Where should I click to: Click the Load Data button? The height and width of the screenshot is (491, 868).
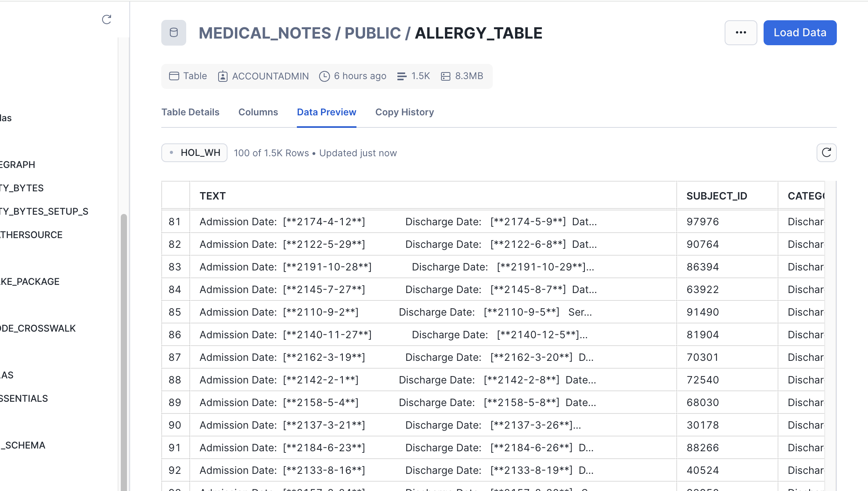click(x=799, y=33)
